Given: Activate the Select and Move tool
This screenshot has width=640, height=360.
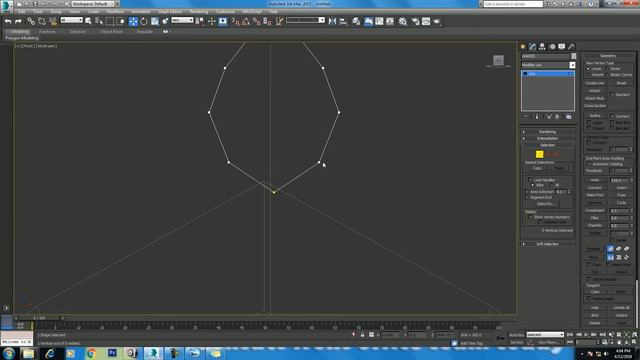Looking at the screenshot, I should (133, 21).
